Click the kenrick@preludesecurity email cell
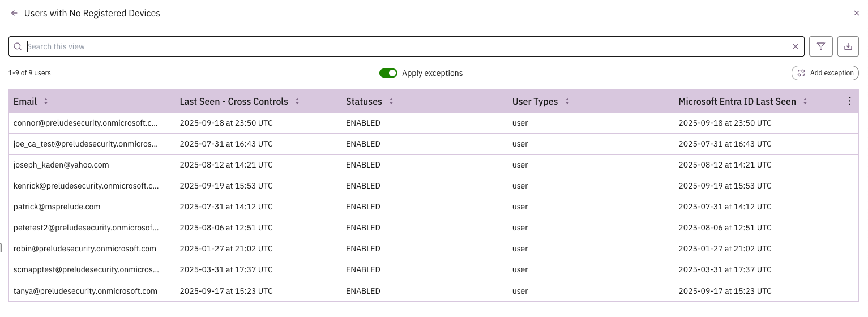The height and width of the screenshot is (317, 868). tap(86, 186)
